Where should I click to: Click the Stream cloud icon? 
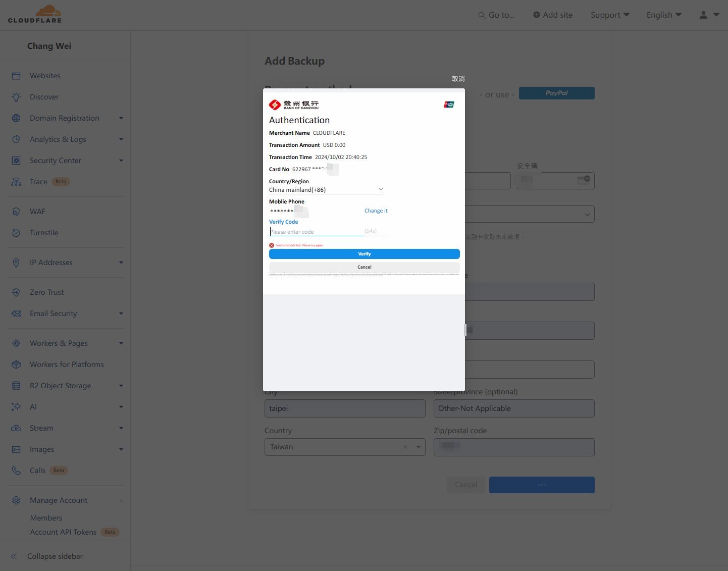(16, 428)
